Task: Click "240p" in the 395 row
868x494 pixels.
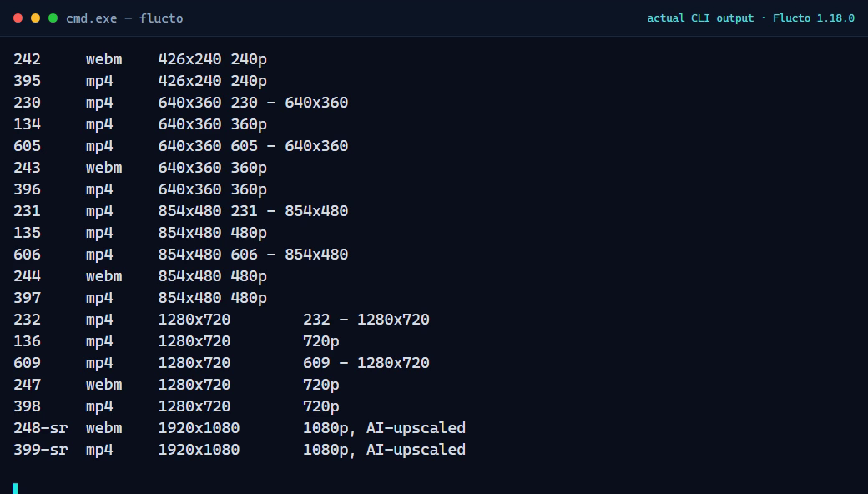Action: tap(249, 81)
